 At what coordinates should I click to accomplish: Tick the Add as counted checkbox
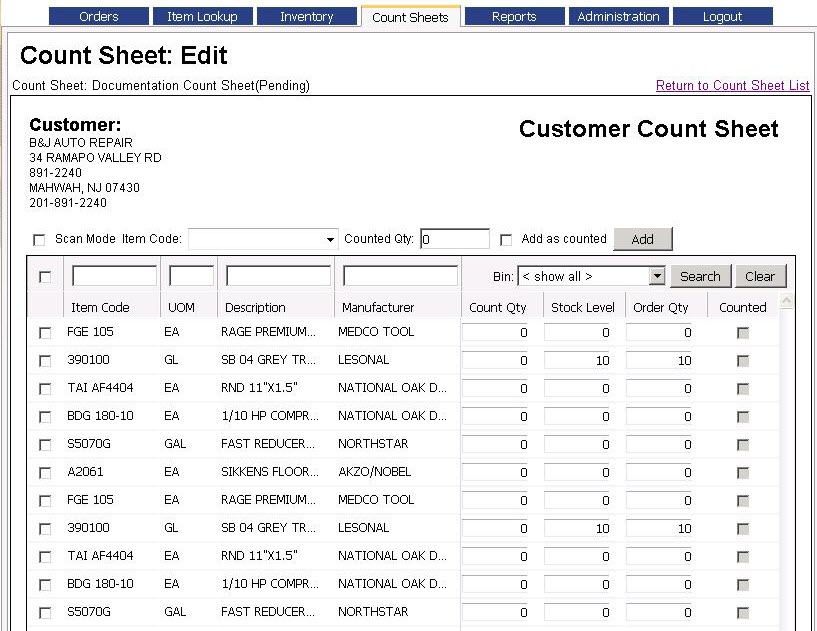(x=506, y=240)
